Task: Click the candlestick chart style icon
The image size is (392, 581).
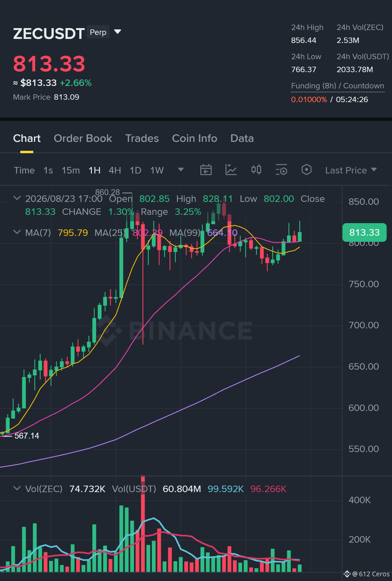Action: 256,170
